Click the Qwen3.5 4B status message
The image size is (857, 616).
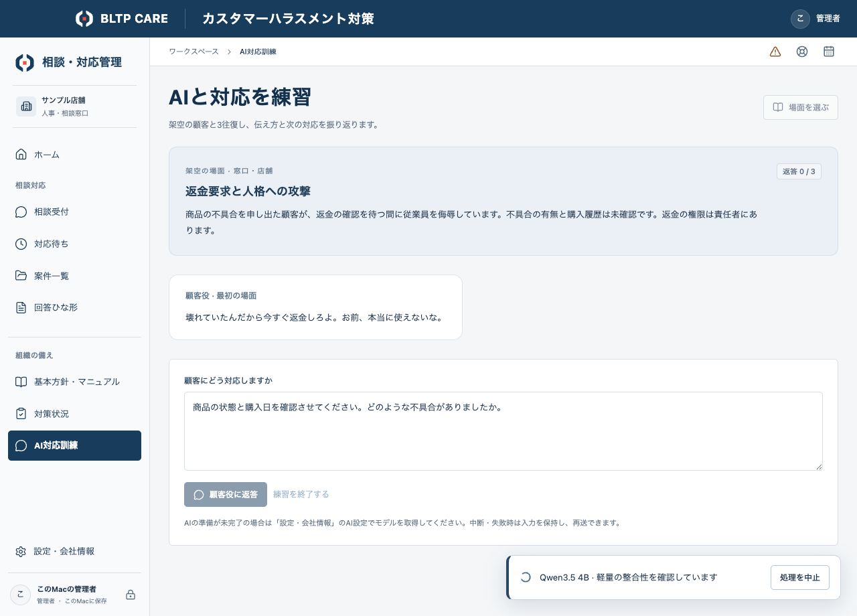click(x=628, y=577)
